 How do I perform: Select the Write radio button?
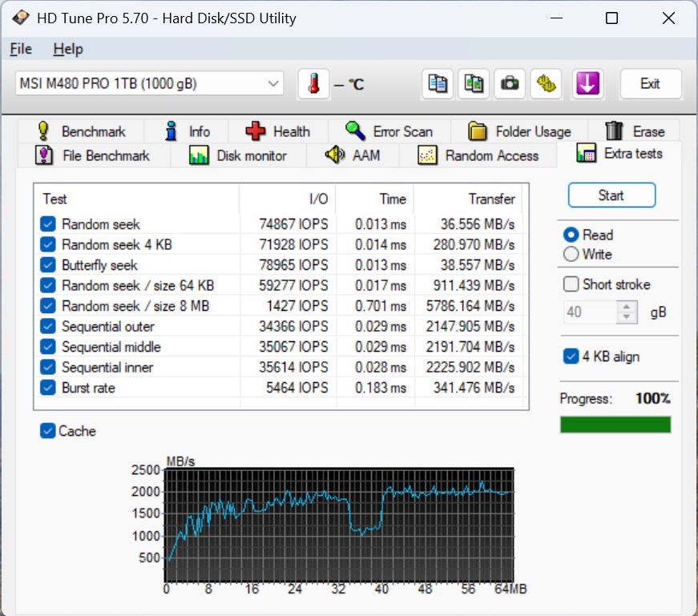571,254
